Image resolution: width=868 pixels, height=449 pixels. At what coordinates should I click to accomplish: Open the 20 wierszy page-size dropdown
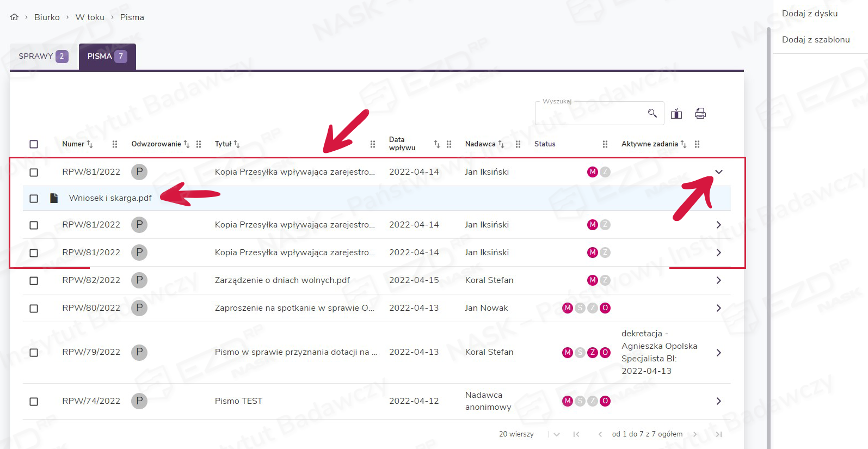click(x=556, y=434)
